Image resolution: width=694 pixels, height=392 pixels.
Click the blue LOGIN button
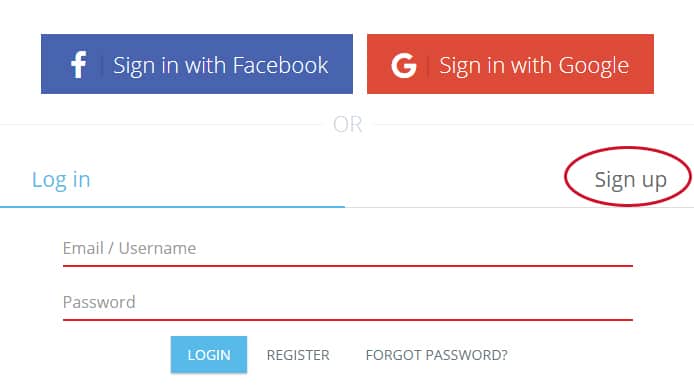[209, 355]
